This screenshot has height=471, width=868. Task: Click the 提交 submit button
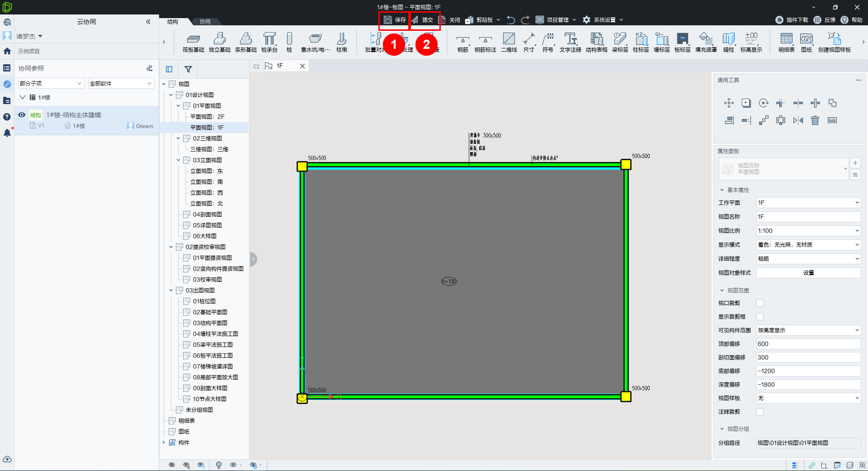click(x=422, y=20)
